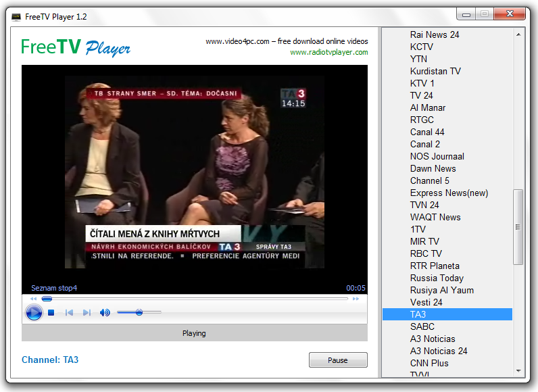Choose Kurdistan TV from channel list
538x392 pixels.
click(x=447, y=72)
